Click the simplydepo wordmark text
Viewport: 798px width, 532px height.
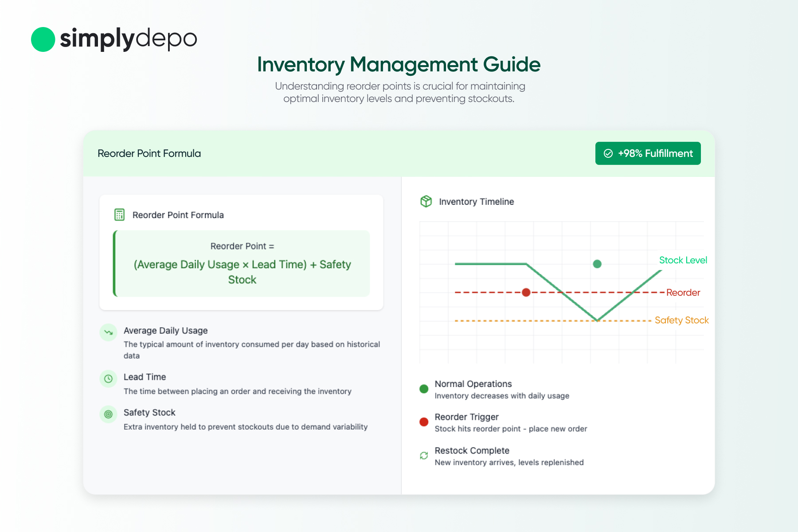pyautogui.click(x=129, y=39)
